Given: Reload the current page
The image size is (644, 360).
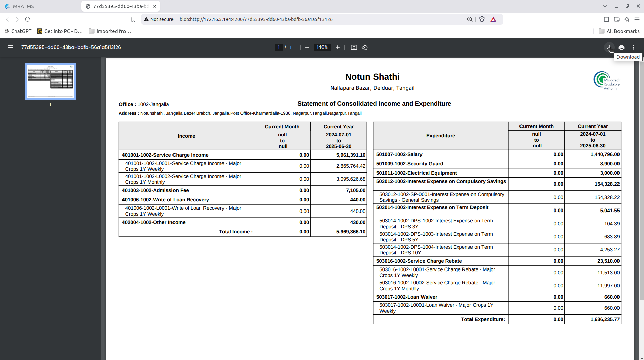Looking at the screenshot, I should (x=28, y=19).
